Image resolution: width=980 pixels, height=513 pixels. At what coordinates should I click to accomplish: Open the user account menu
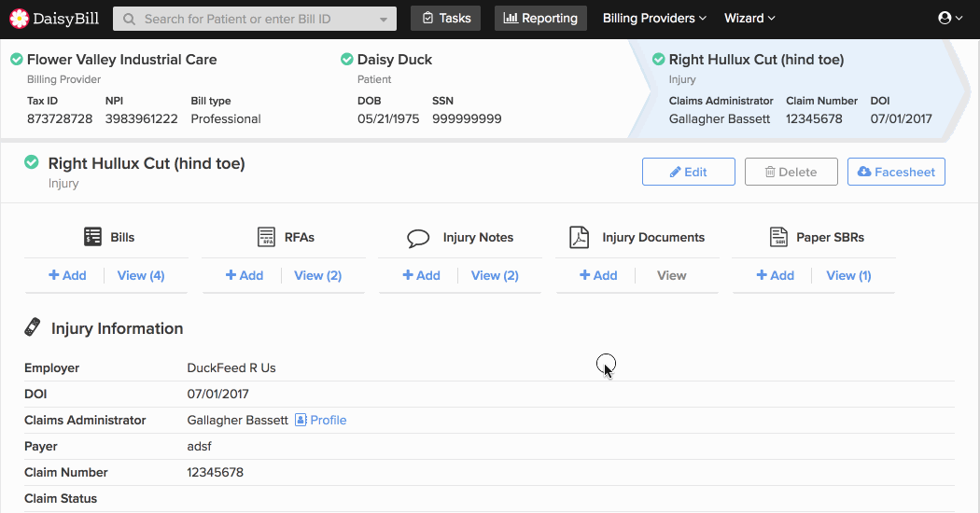(950, 18)
